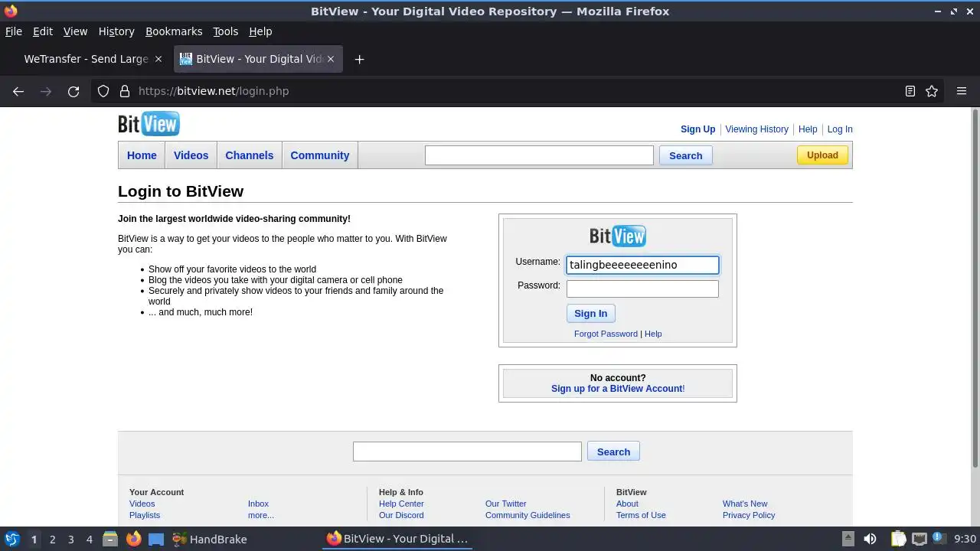Toggle reader view icon in the address bar
Image resolution: width=980 pixels, height=551 pixels.
click(910, 91)
